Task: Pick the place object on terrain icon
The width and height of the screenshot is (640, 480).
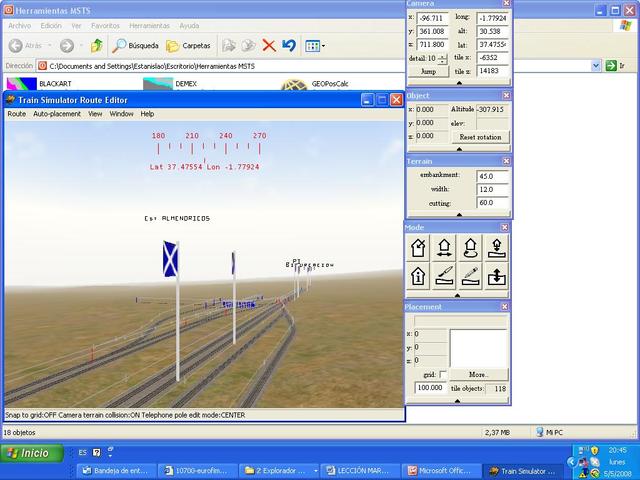Action: pyautogui.click(x=494, y=248)
